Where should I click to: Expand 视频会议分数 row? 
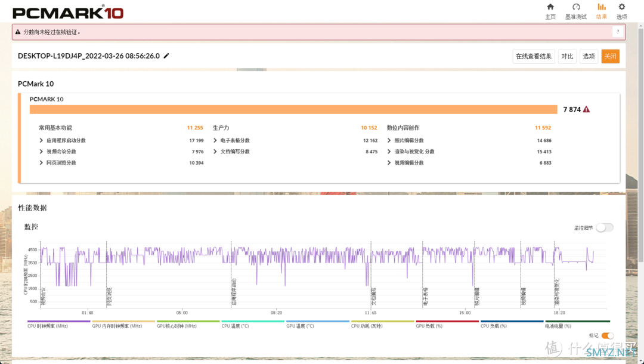point(41,152)
